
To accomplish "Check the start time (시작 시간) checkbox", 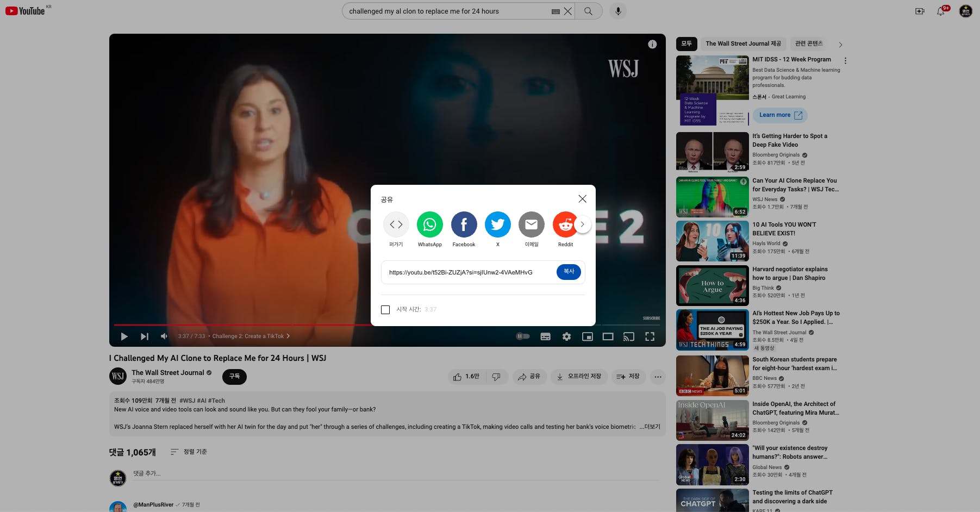I will click(x=385, y=310).
